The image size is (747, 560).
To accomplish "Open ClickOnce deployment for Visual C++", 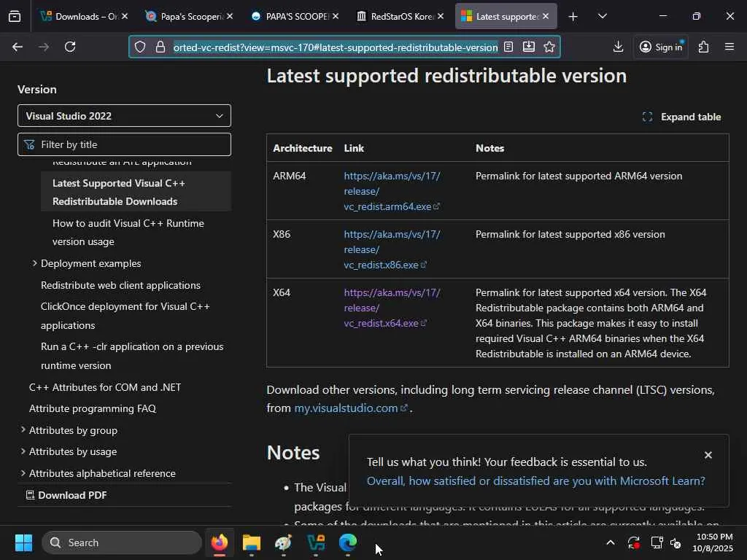I will 125,316.
